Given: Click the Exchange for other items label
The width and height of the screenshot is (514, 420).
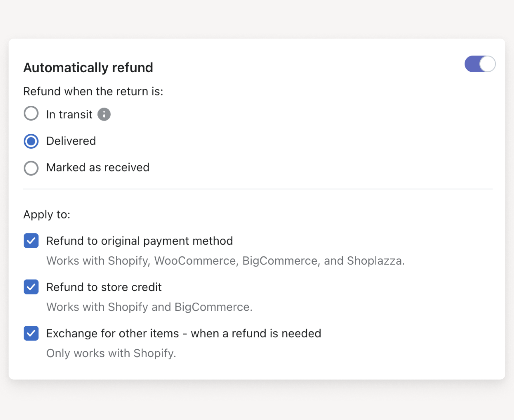Looking at the screenshot, I should click(x=184, y=333).
